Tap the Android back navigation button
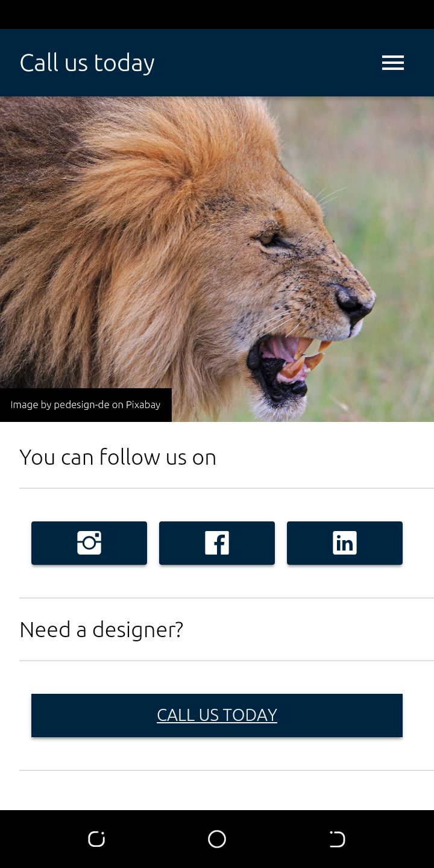 point(337,839)
